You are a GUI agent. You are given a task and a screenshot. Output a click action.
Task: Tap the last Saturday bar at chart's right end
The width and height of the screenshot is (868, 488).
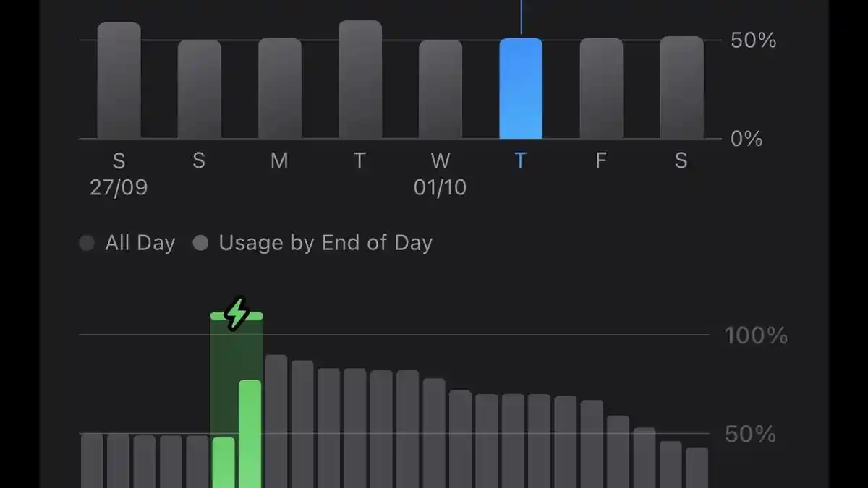tap(681, 87)
